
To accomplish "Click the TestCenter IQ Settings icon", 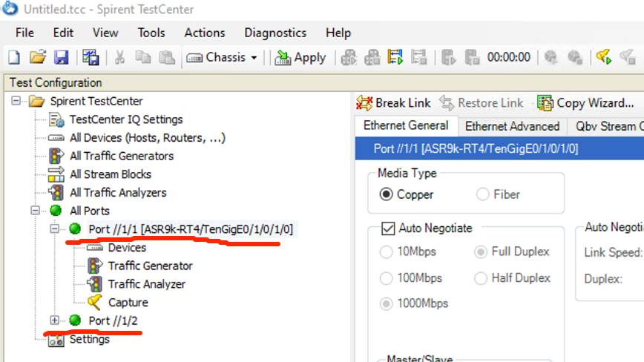I will [x=56, y=120].
